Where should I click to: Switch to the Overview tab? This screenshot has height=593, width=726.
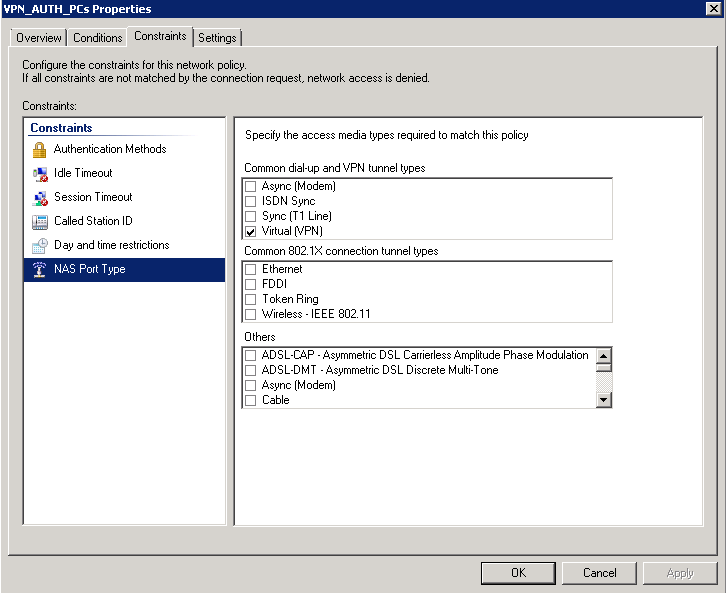pos(39,38)
